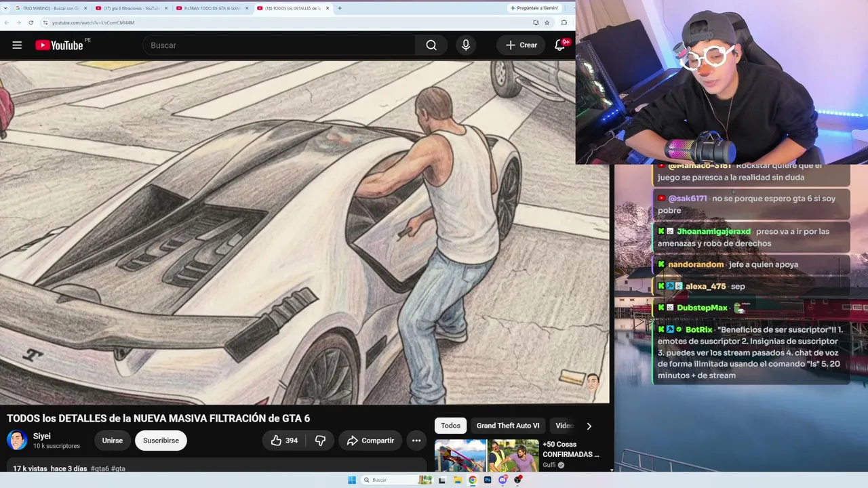Viewport: 868px width, 488px height.
Task: Select the 'Todos' filter chip
Action: point(450,426)
